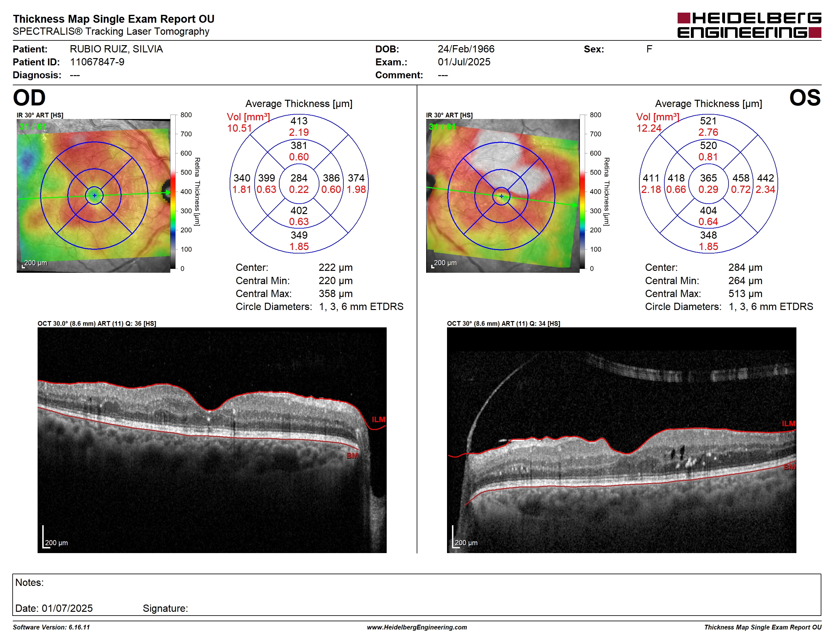Click OD outer right sector thickness '374'
The image size is (834, 644).
[356, 178]
